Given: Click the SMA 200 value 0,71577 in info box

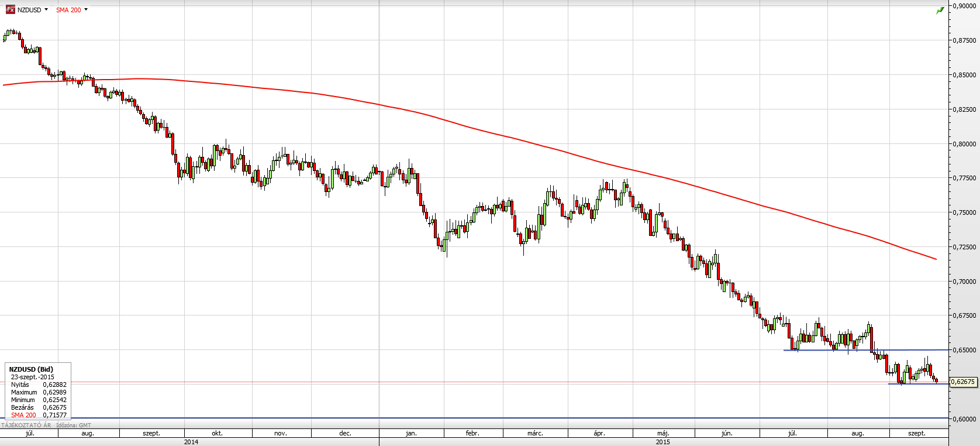Looking at the screenshot, I should (54, 415).
